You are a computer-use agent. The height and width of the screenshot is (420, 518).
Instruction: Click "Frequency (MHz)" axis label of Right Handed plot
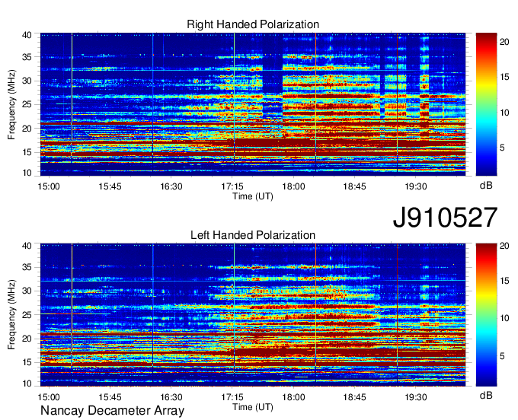(11, 104)
